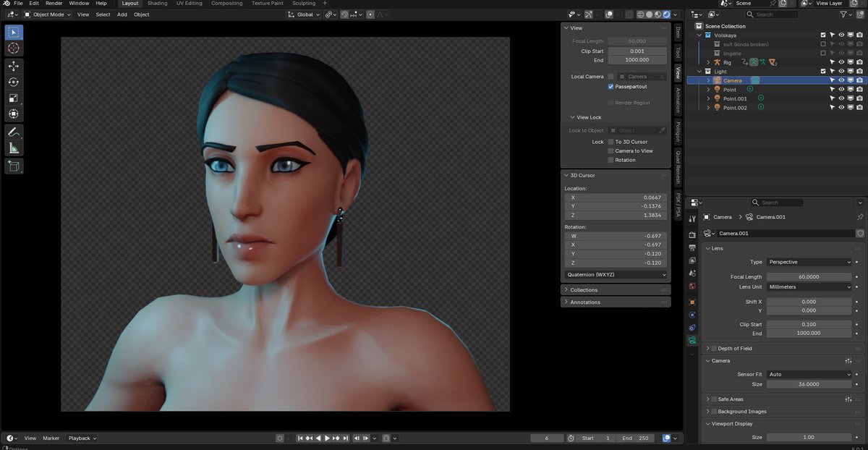The image size is (868, 450).
Task: Open the Object properties tab icon
Action: (x=692, y=302)
